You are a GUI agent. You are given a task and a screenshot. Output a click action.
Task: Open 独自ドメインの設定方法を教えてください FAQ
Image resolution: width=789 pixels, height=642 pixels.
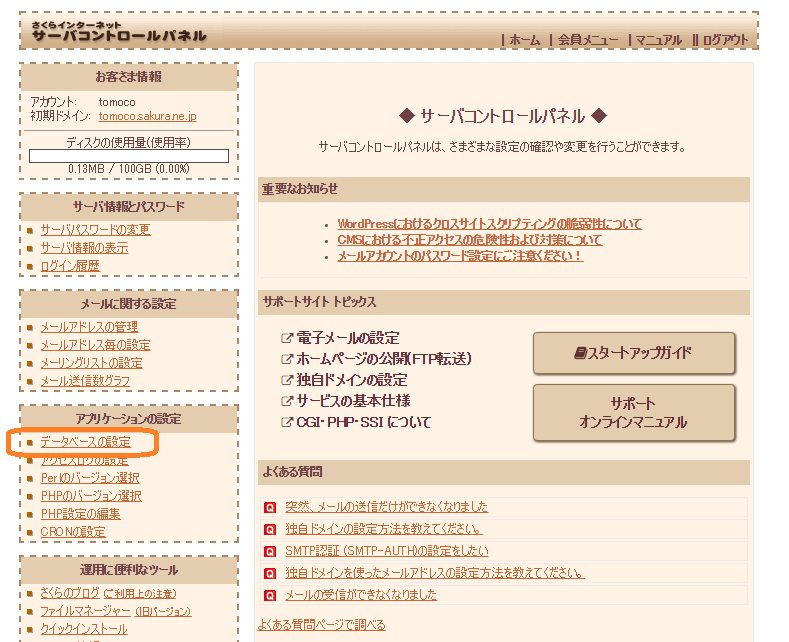pos(383,529)
